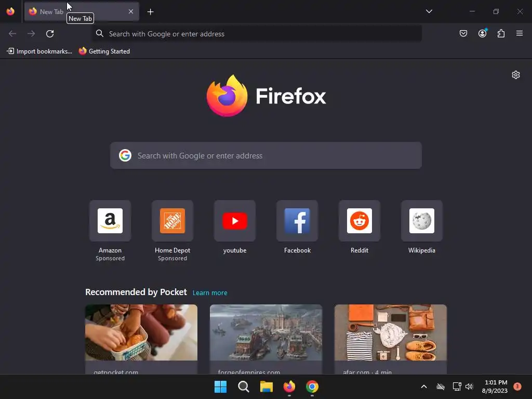Open Firefox account menu icon
The image size is (532, 399).
click(x=482, y=33)
